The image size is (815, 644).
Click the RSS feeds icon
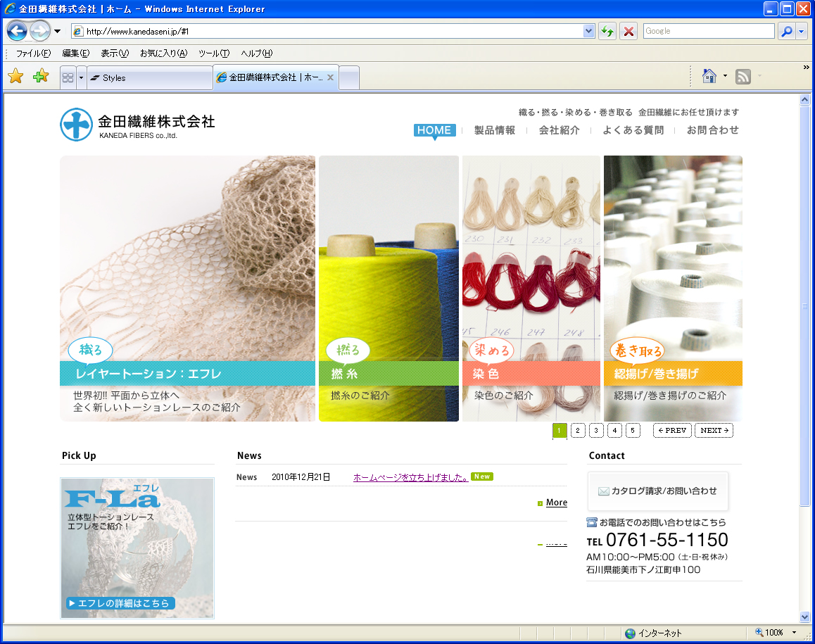pyautogui.click(x=743, y=77)
